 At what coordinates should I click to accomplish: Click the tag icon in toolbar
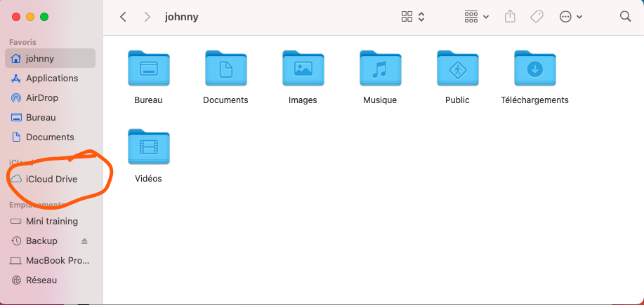pos(537,17)
